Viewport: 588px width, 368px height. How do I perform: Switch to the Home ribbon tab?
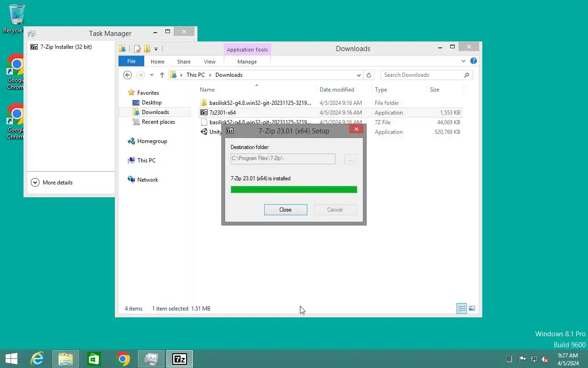pos(158,62)
